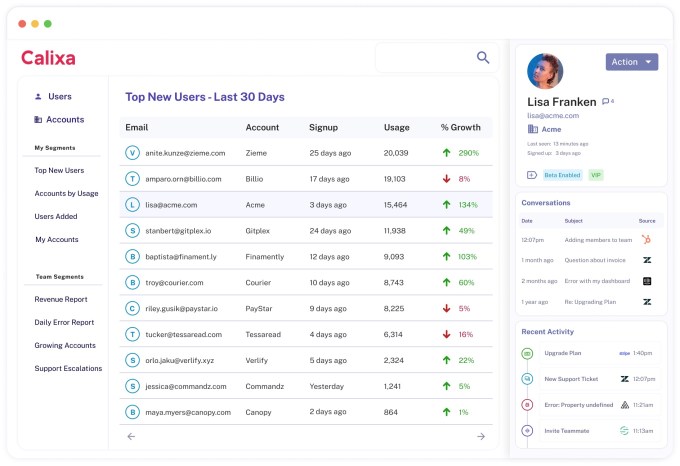Go to next page with right arrow
680x466 pixels.
click(481, 436)
